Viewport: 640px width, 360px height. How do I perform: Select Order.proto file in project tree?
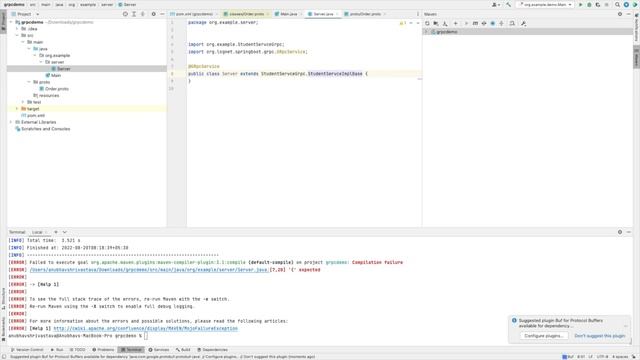[54, 89]
